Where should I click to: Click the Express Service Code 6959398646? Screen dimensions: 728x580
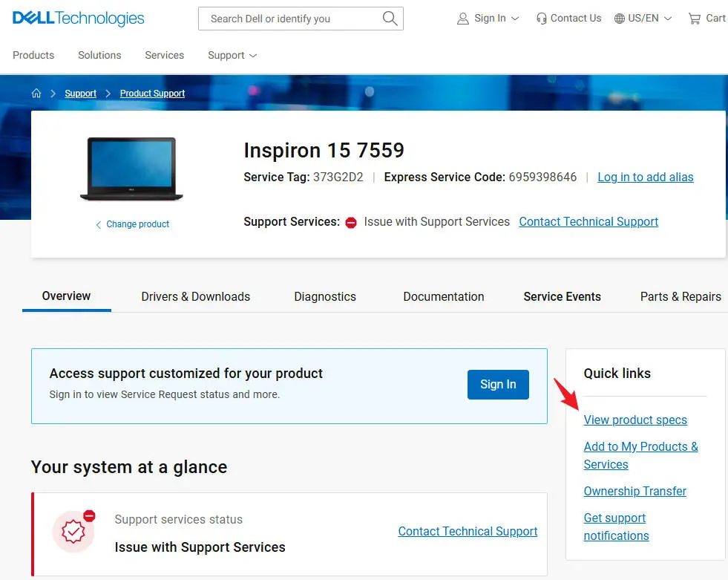(x=542, y=177)
